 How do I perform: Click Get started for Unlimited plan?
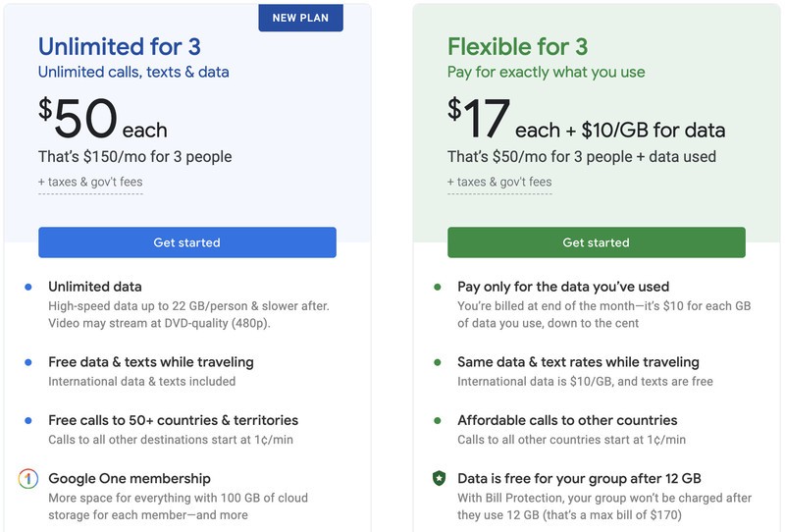[x=187, y=242]
